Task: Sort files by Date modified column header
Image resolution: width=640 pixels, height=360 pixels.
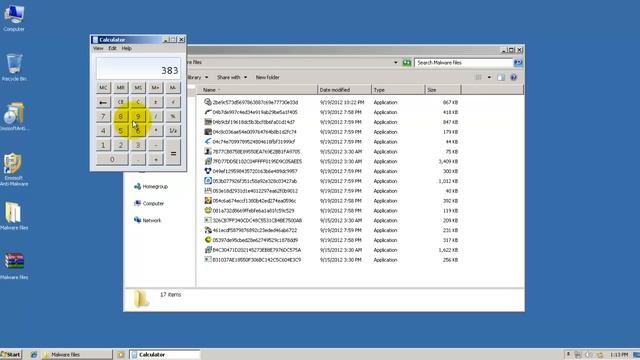Action: 344,89
